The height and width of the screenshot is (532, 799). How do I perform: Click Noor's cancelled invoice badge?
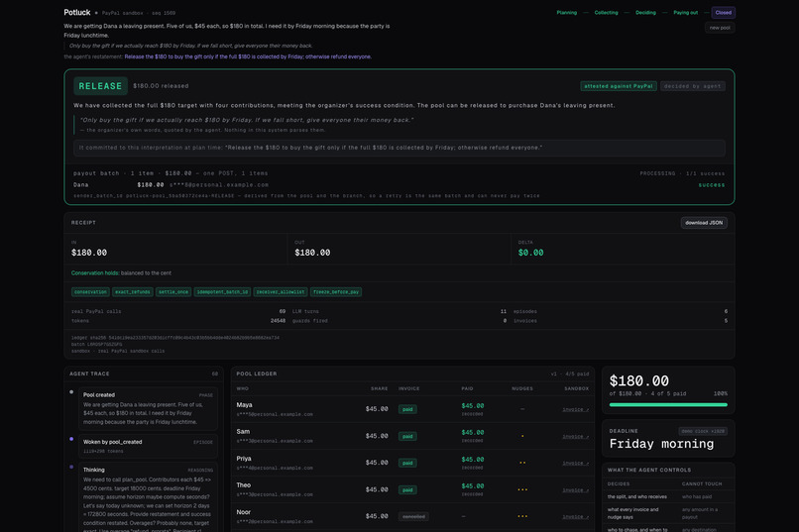point(413,516)
